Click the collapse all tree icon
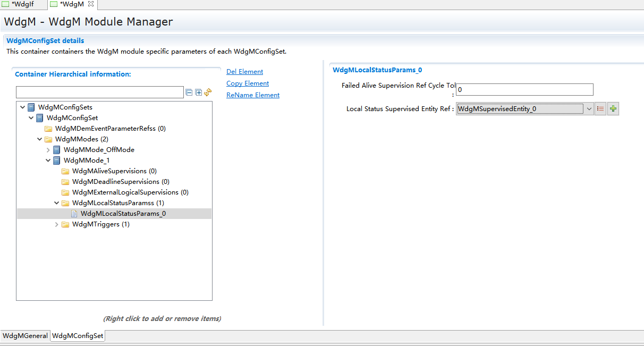The image size is (644, 346). 189,92
